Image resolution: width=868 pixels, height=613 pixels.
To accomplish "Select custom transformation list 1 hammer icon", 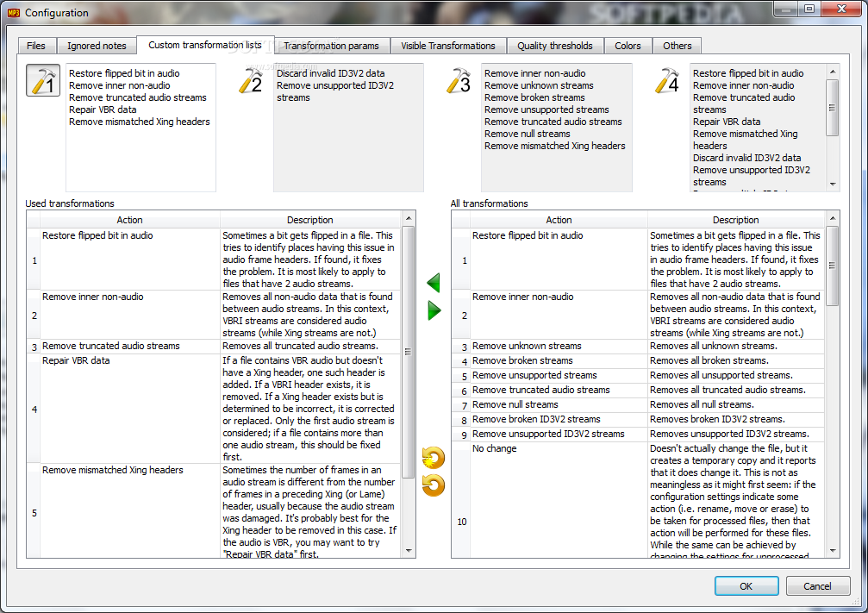I will tap(42, 80).
